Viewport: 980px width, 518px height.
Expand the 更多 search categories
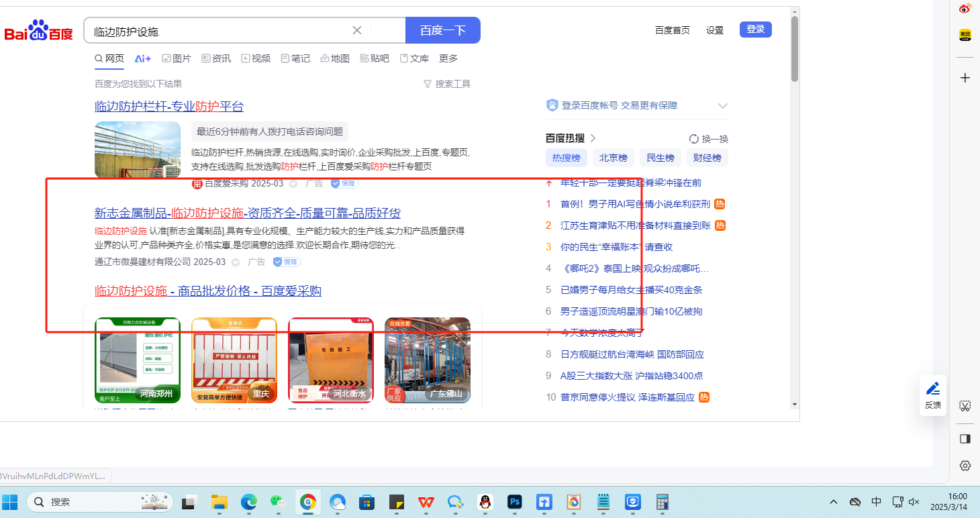[x=448, y=58]
